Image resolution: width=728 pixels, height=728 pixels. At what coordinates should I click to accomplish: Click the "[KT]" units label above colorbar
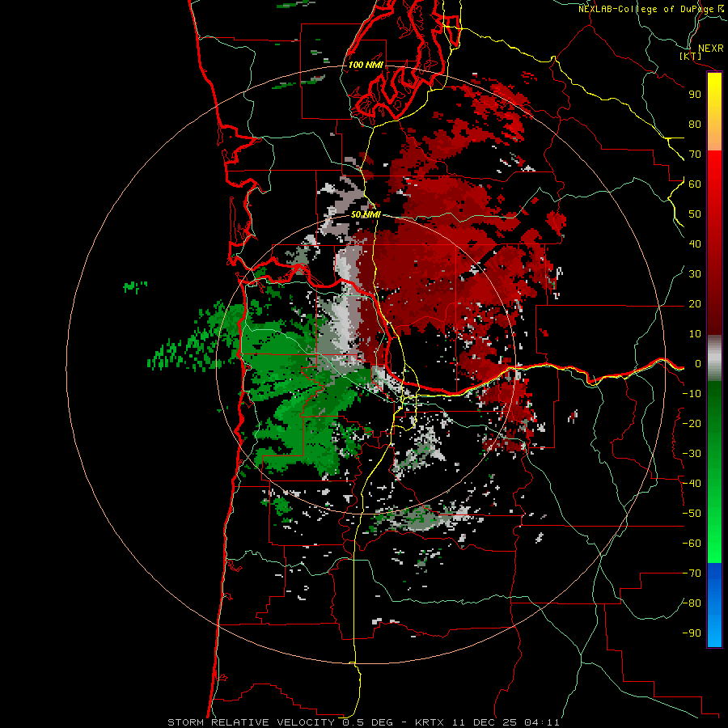[690, 56]
